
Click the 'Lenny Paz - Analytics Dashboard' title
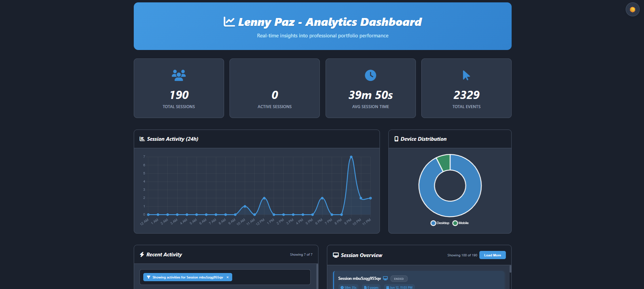point(330,22)
